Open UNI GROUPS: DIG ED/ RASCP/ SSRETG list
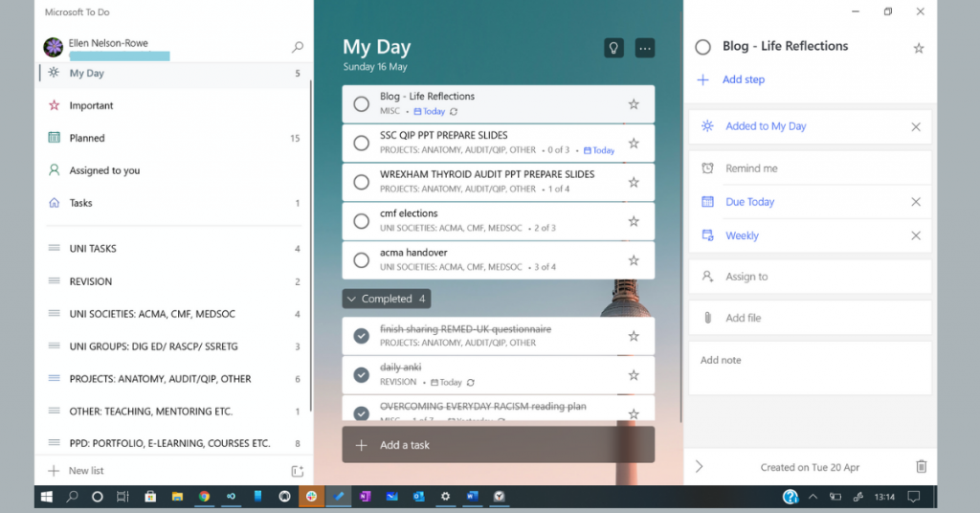This screenshot has width=980, height=513. point(174,346)
